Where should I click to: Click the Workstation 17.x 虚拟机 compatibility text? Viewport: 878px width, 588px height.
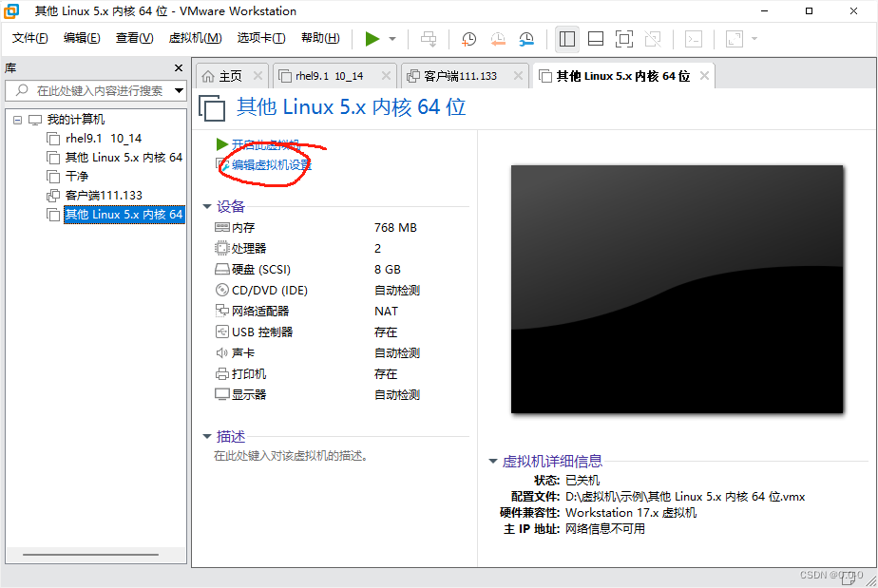pos(631,513)
